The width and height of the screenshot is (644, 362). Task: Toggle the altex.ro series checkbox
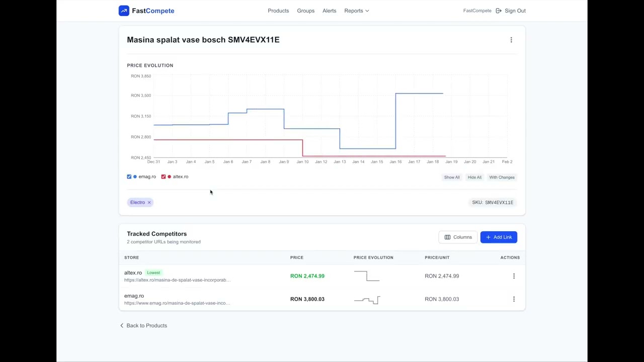click(x=164, y=177)
